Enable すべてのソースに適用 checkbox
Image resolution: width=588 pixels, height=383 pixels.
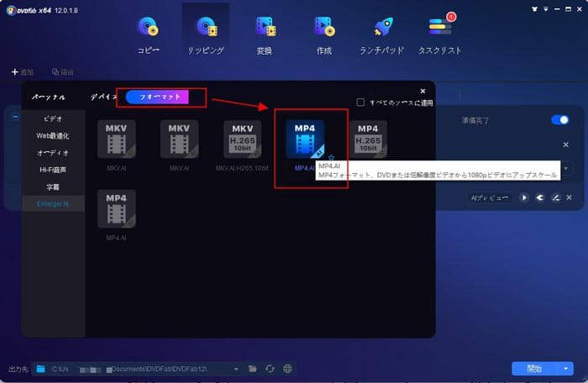(x=360, y=102)
